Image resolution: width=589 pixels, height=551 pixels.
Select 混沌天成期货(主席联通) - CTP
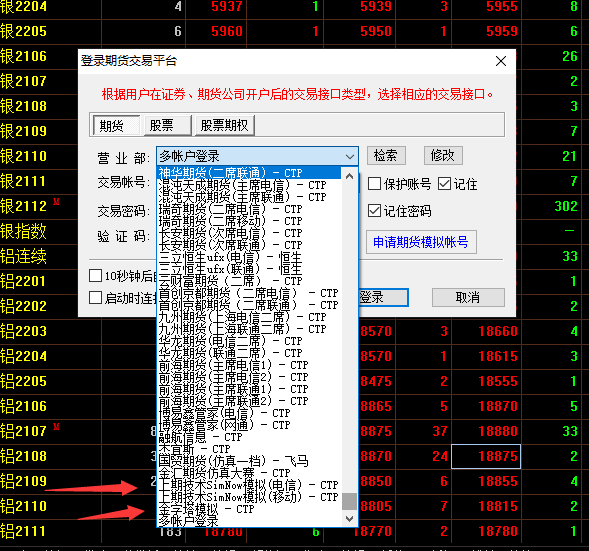(x=249, y=197)
